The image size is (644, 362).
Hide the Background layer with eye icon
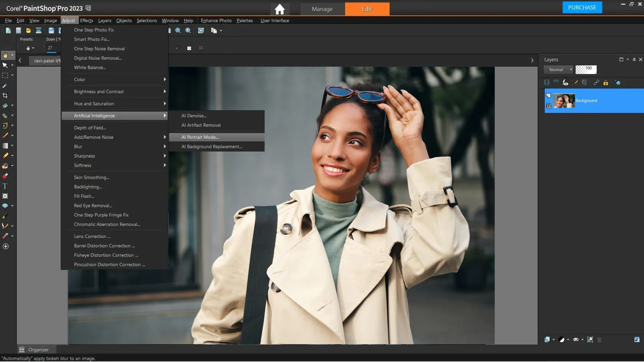point(549,106)
